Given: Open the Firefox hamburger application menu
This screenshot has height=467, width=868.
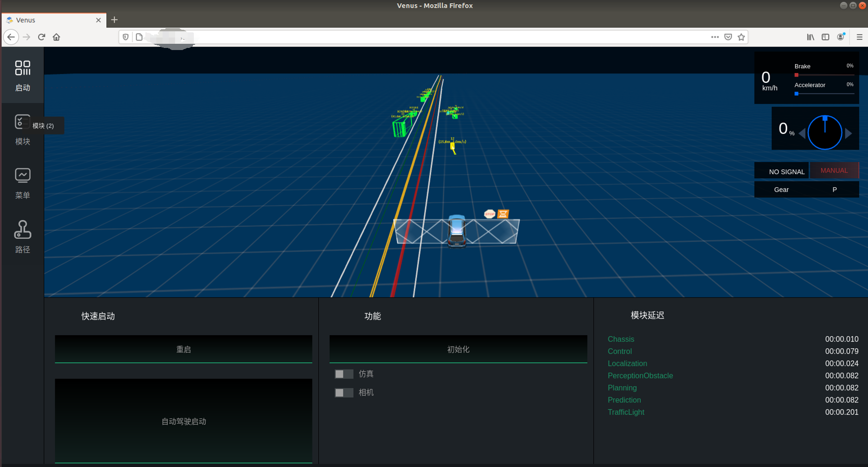Looking at the screenshot, I should pyautogui.click(x=859, y=37).
